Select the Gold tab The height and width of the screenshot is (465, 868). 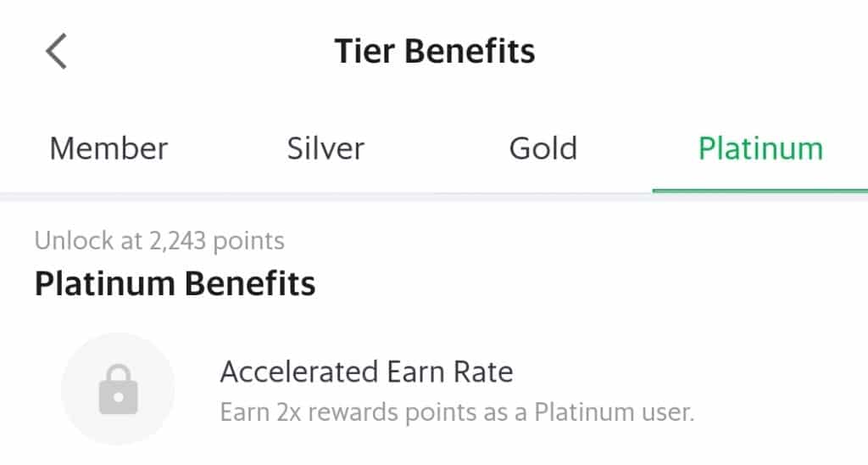coord(543,148)
